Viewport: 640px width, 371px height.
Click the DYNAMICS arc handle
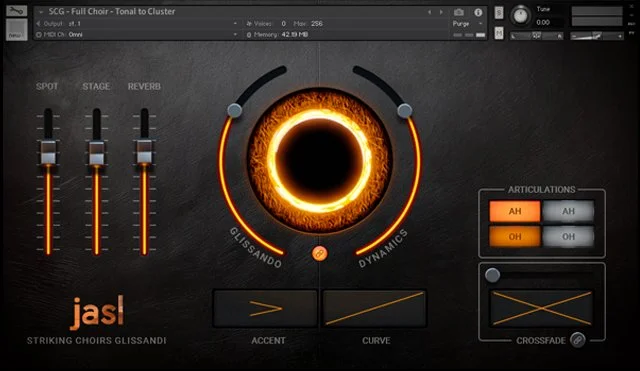click(x=404, y=110)
